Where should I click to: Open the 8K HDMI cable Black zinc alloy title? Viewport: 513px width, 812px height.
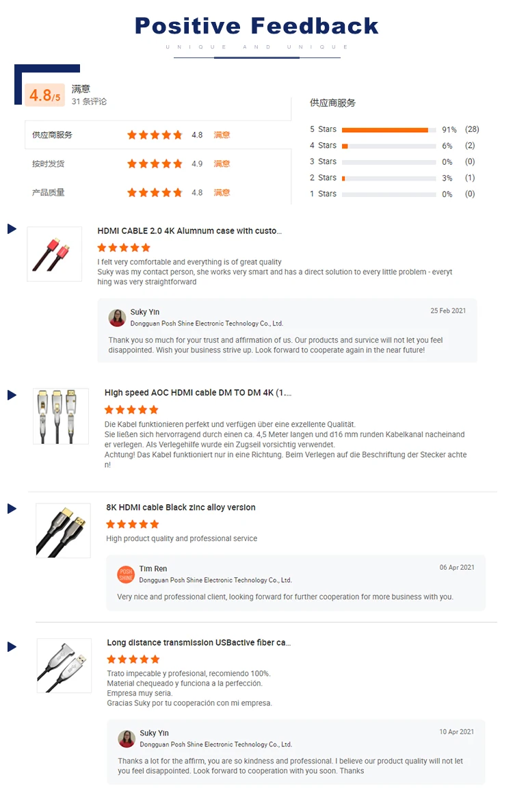(x=181, y=508)
